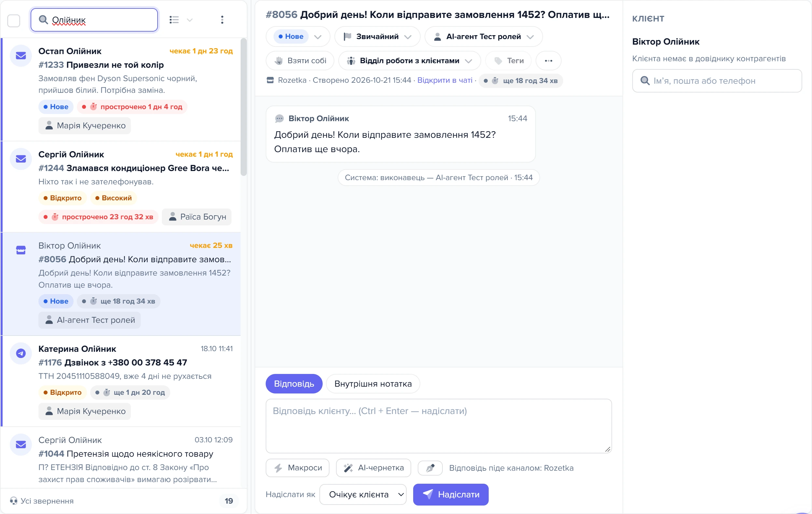This screenshot has height=514, width=812.
Task: Click the signature pen icon button
Action: point(430,468)
